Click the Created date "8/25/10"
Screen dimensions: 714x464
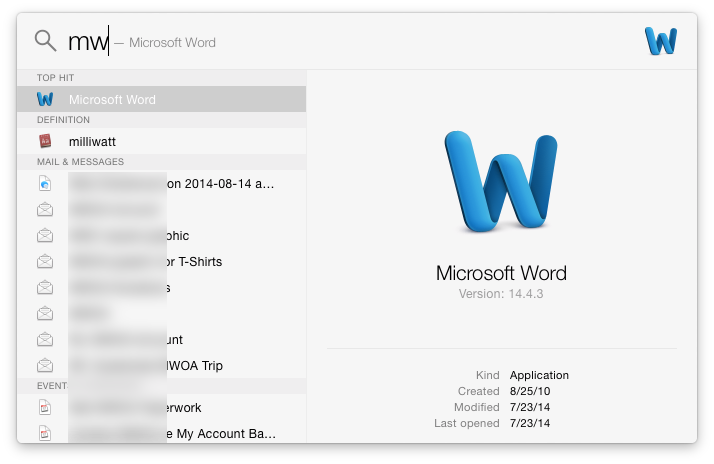pyautogui.click(x=530, y=391)
